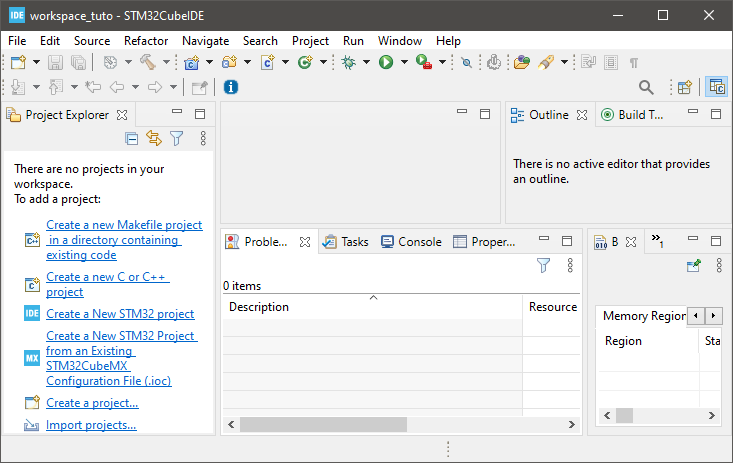
Task: Switch to the Properties tab
Action: tap(485, 242)
